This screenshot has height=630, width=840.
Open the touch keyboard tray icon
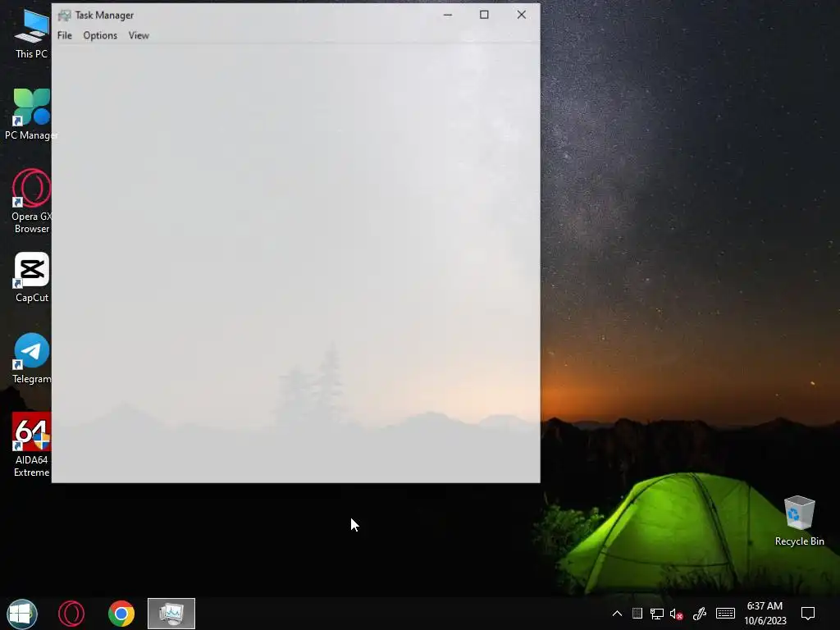tap(725, 614)
